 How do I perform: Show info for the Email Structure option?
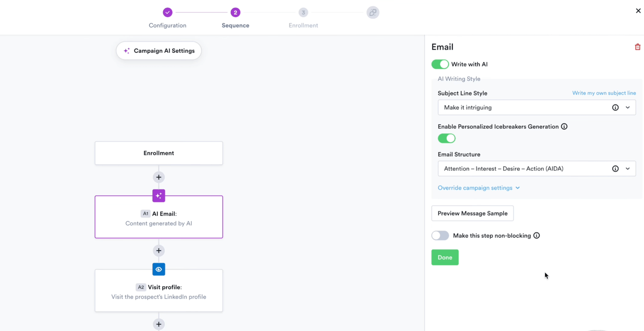[x=615, y=169]
